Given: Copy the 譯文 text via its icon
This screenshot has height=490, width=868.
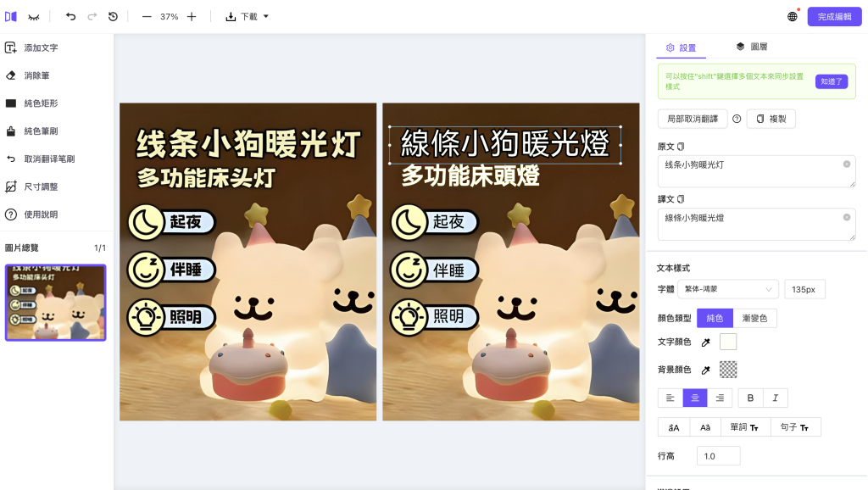Looking at the screenshot, I should [x=681, y=199].
